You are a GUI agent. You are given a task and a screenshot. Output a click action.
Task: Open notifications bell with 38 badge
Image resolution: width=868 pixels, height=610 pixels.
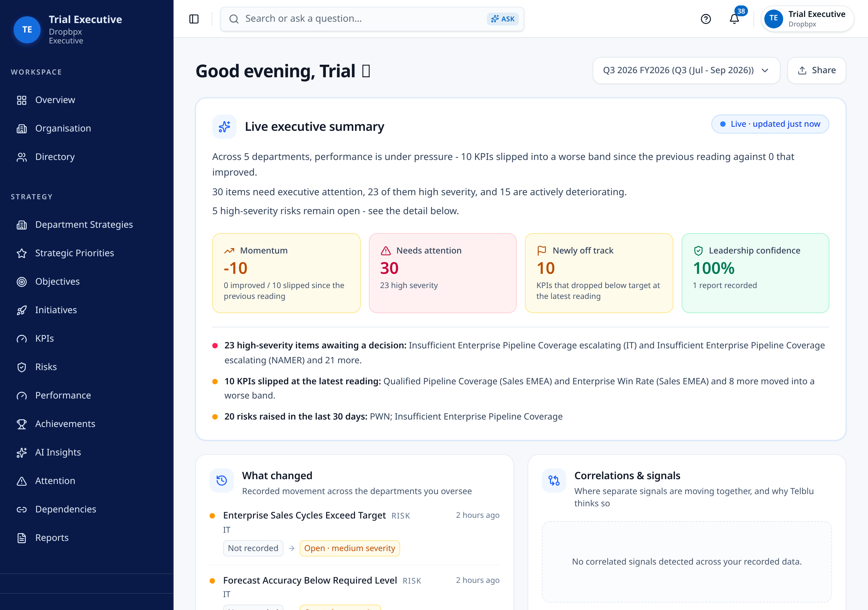(x=734, y=19)
